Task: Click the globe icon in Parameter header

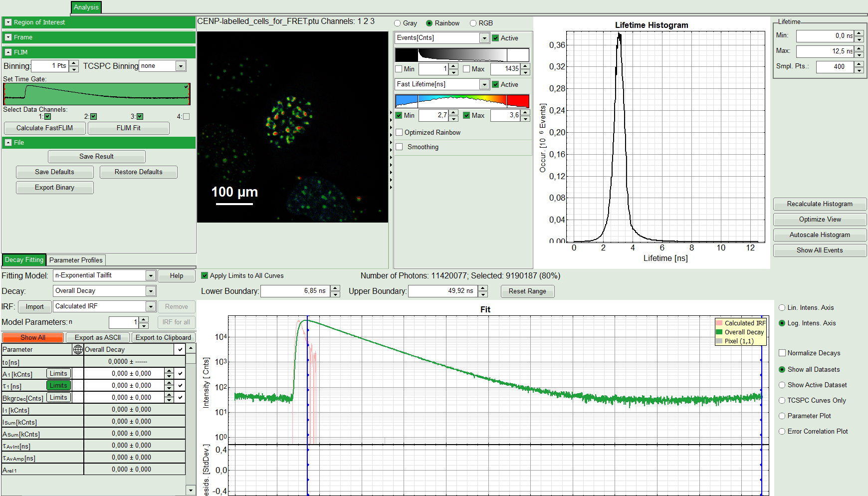Action: [x=78, y=350]
